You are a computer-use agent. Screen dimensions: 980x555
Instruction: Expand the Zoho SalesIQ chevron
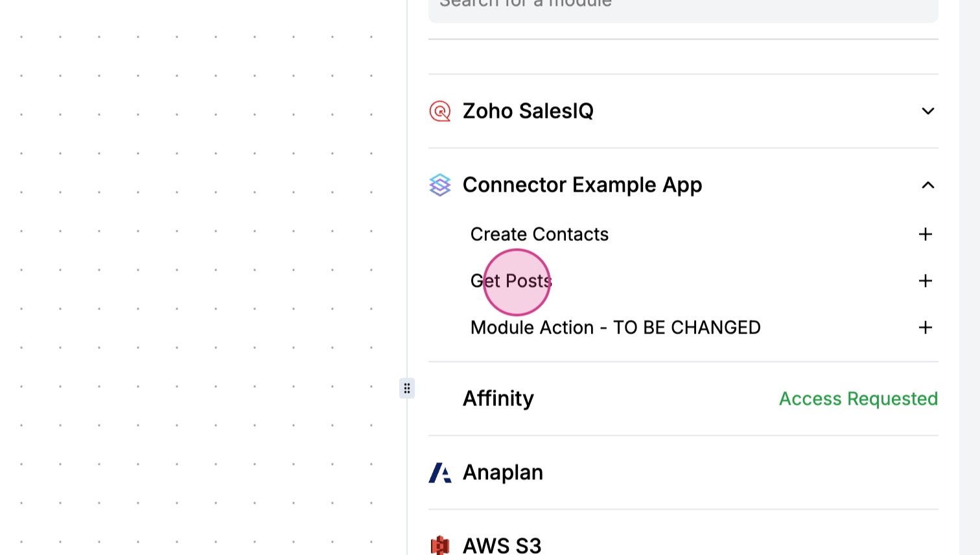click(927, 111)
